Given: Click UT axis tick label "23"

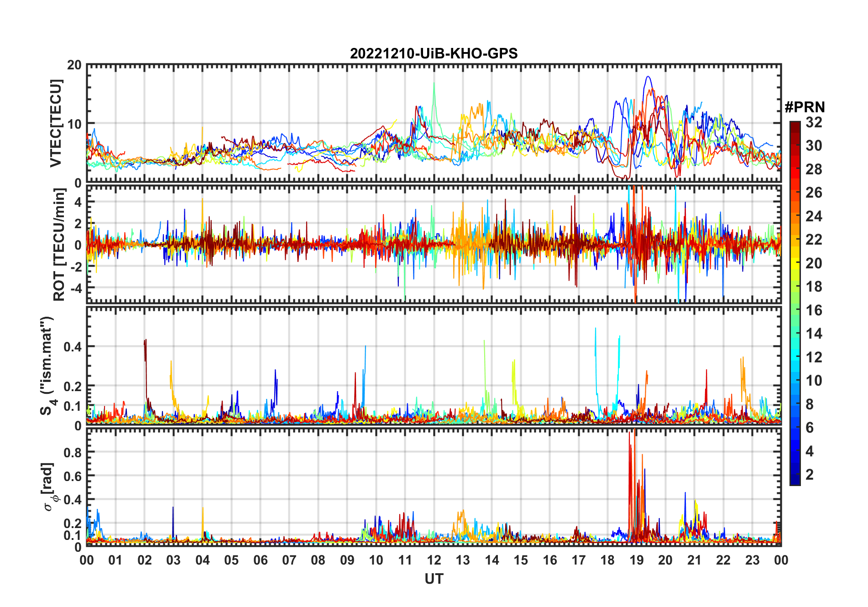Looking at the screenshot, I should click(753, 560).
